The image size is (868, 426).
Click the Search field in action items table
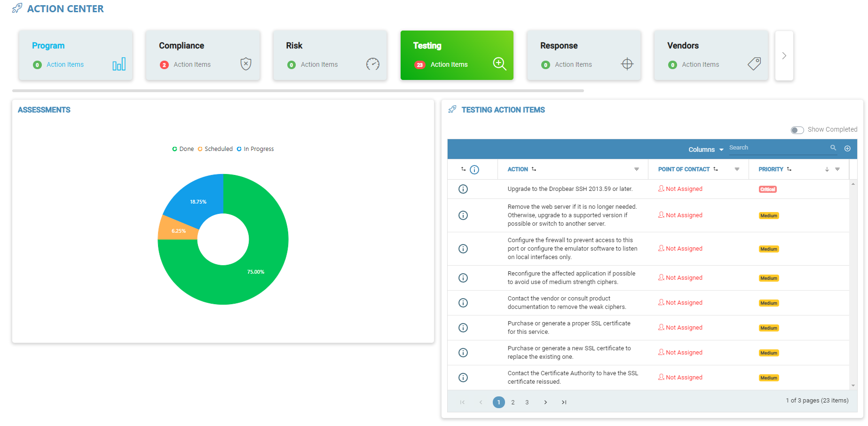click(x=778, y=148)
